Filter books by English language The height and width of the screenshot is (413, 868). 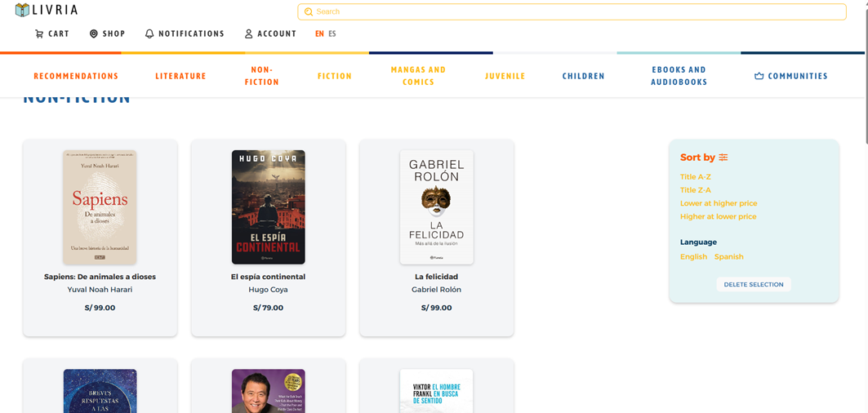[693, 257]
